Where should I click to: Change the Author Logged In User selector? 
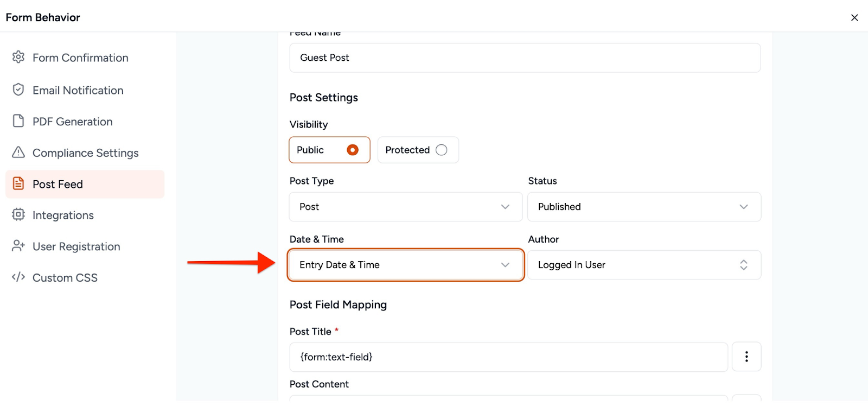644,265
